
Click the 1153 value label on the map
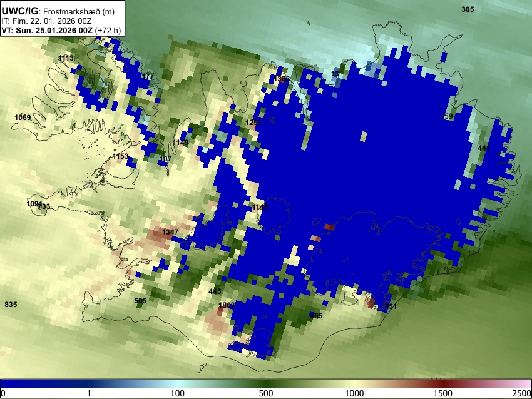tap(120, 156)
